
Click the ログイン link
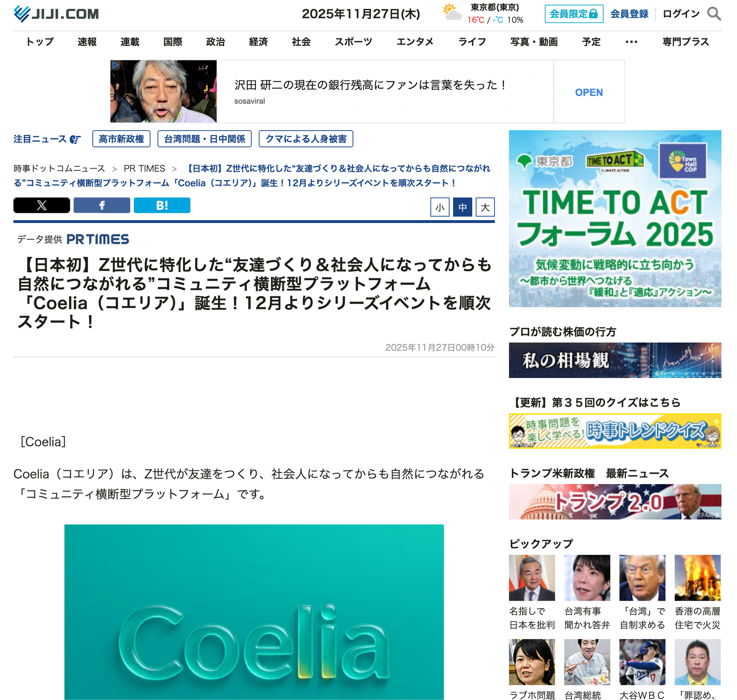[x=681, y=14]
